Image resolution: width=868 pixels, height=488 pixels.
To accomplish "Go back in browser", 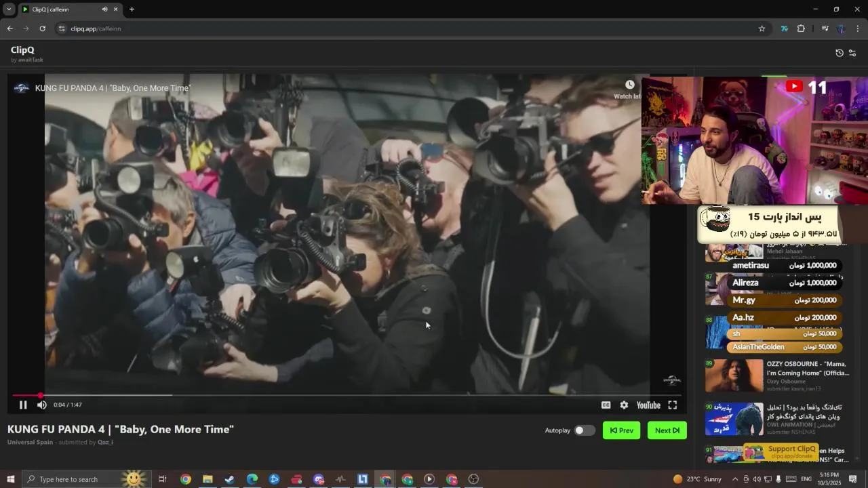I will [9, 28].
